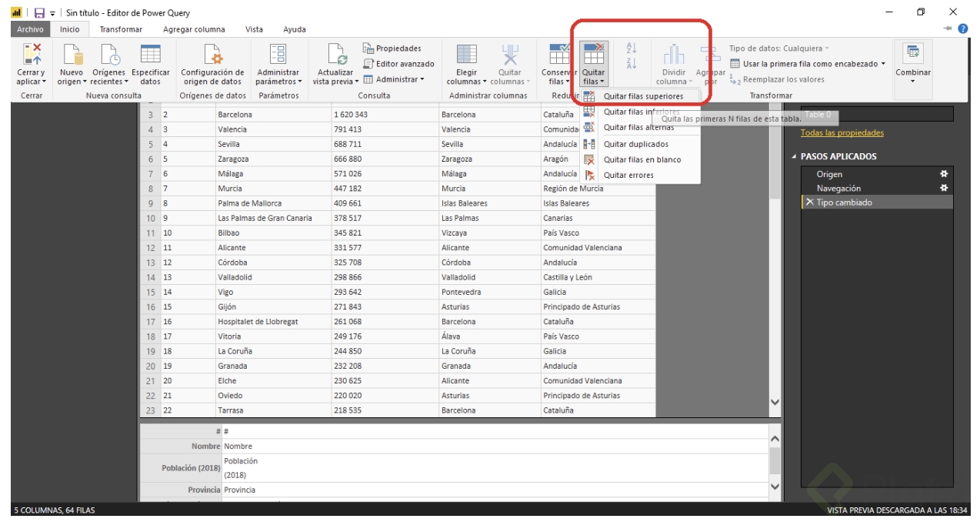Sort descending with the Z-A icon
This screenshot has width=980, height=522.
[x=632, y=63]
